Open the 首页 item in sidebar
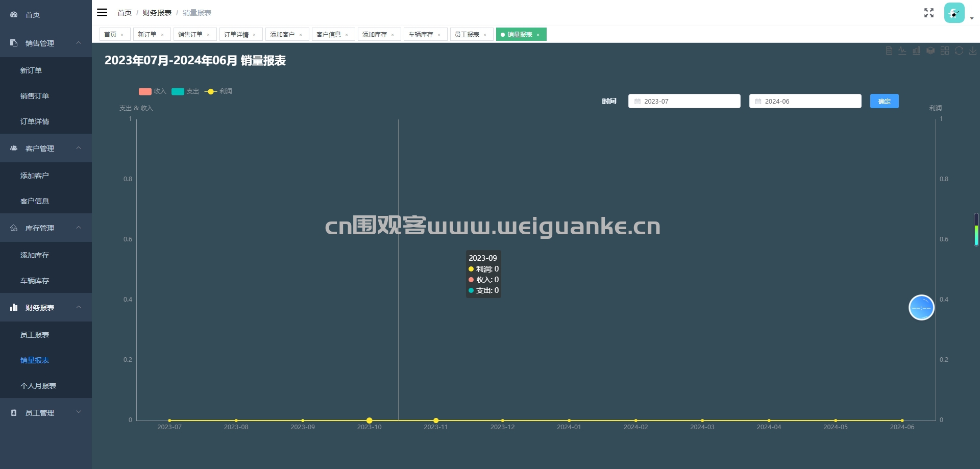The width and height of the screenshot is (980, 469). click(x=46, y=14)
